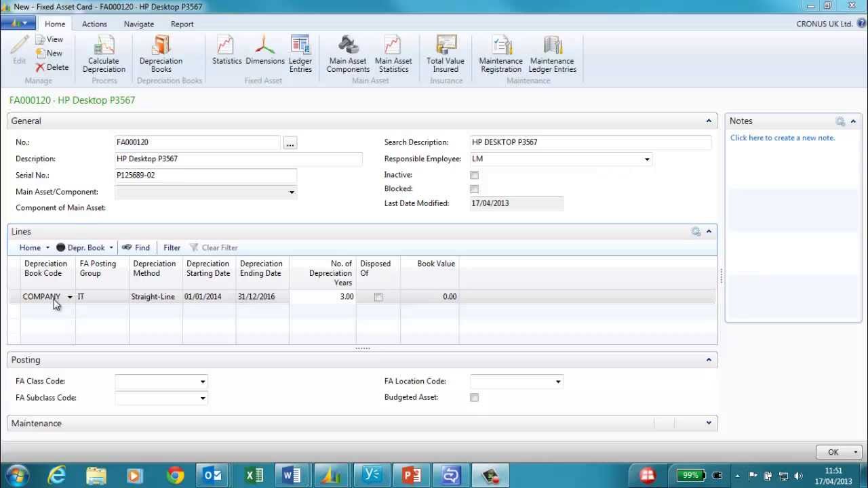This screenshot has height=488, width=868.
Task: Open Outlook from the taskbar
Action: (214, 475)
